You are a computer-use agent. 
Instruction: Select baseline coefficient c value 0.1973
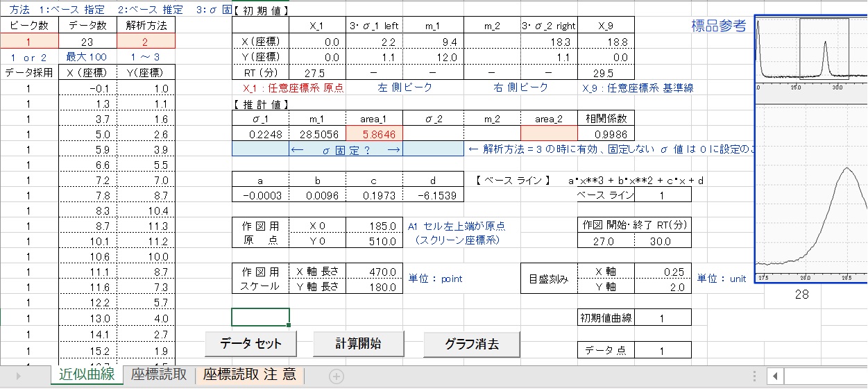pos(375,195)
